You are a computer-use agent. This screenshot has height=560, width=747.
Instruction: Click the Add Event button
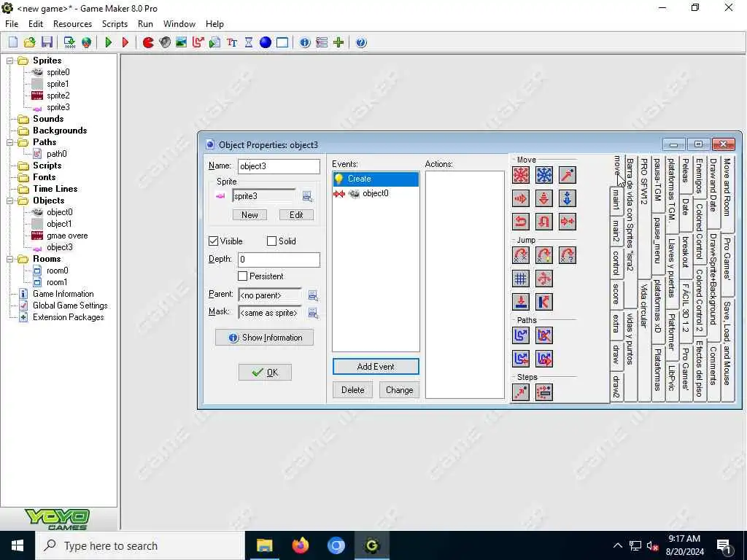pyautogui.click(x=376, y=367)
